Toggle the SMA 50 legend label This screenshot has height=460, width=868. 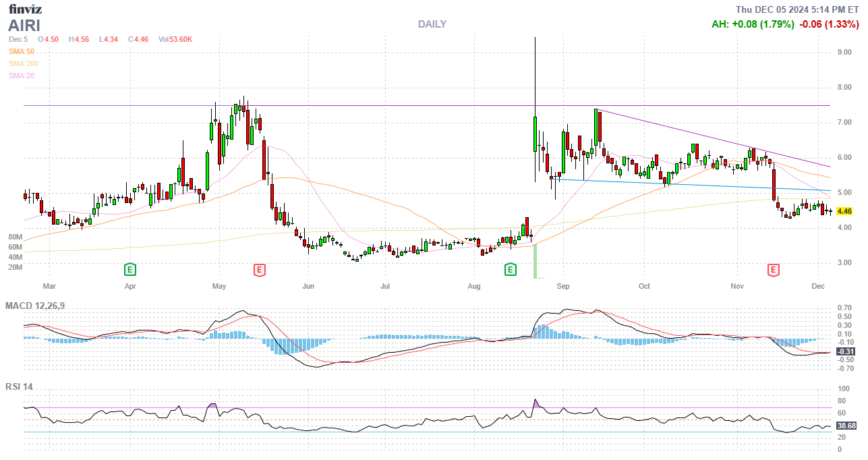(22, 51)
